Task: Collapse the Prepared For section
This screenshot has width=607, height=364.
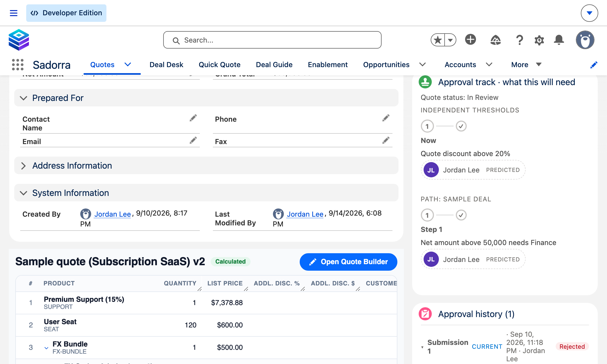Action: (24, 98)
